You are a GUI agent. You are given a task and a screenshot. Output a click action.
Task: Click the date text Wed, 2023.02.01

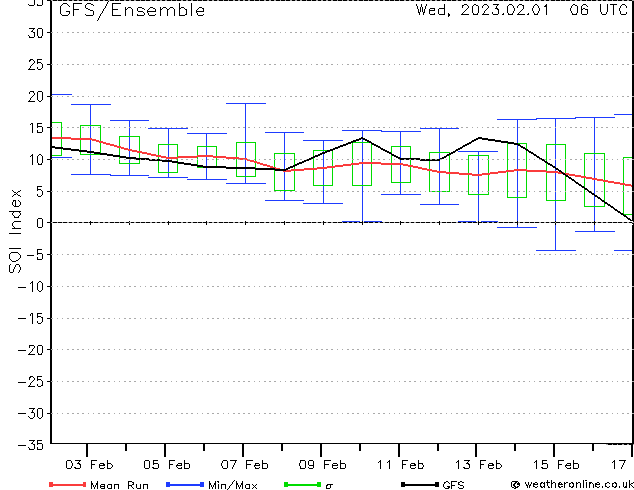[483, 10]
